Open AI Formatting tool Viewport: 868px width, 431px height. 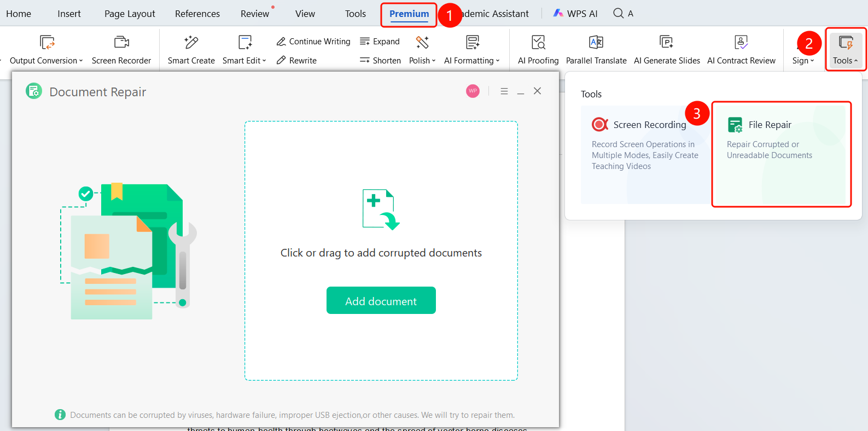click(472, 50)
